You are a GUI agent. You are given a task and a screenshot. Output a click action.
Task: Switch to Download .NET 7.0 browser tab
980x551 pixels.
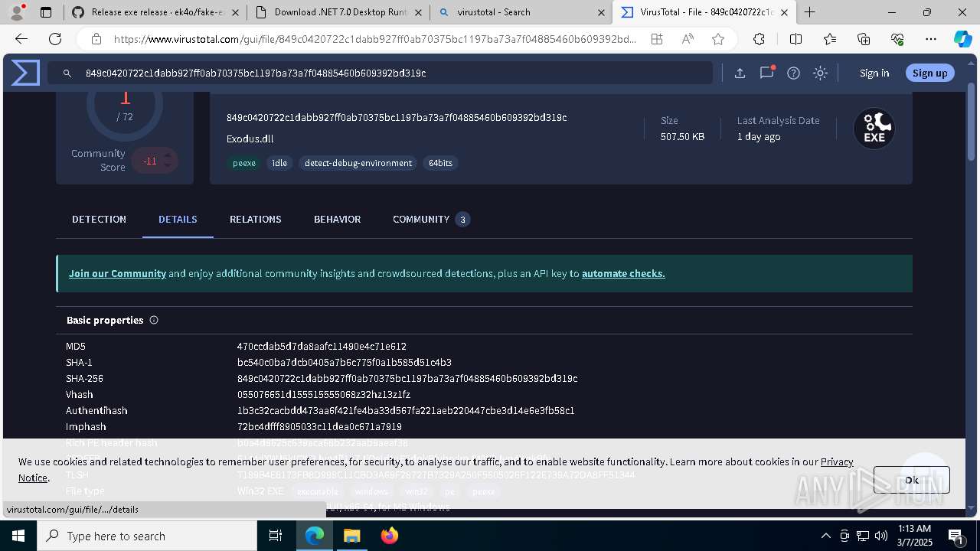338,11
